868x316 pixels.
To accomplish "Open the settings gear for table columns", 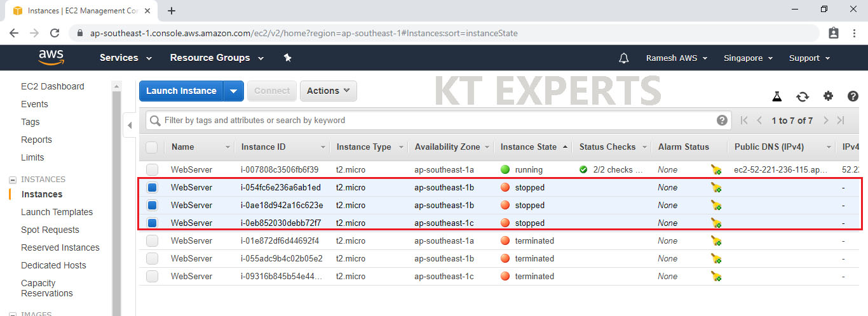I will point(828,96).
